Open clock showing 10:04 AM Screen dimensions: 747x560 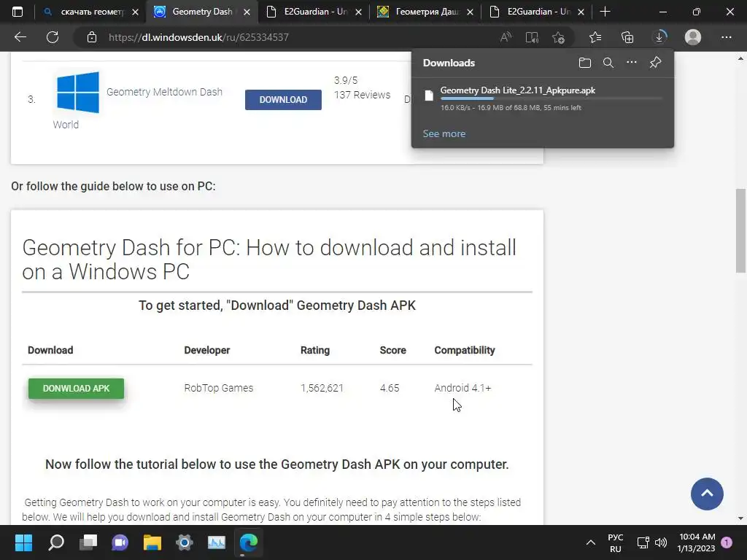(x=697, y=542)
